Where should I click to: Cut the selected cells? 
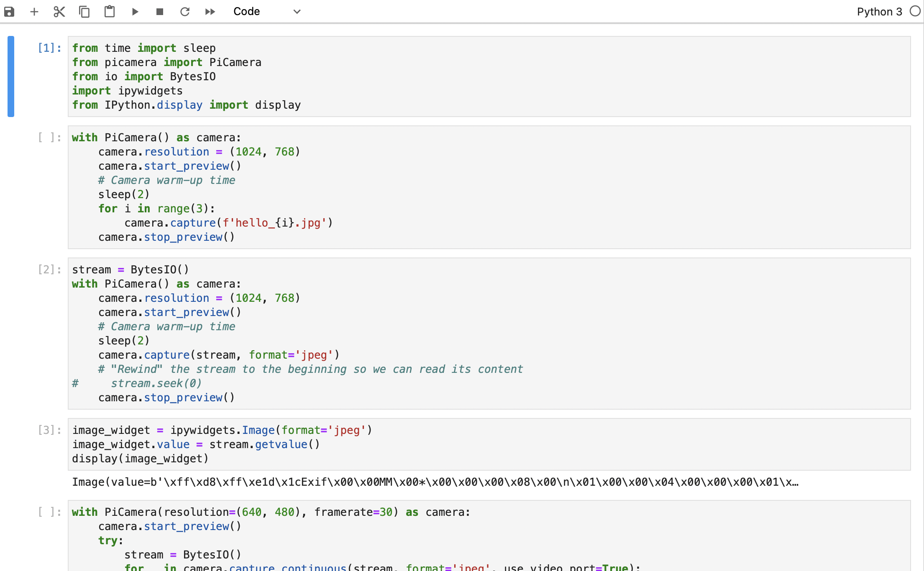[x=59, y=12]
